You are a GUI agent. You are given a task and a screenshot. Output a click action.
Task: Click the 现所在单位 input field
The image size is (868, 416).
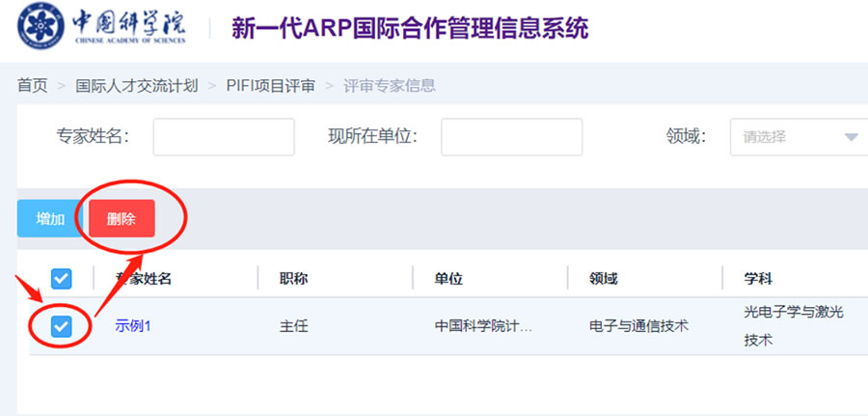pos(511,137)
